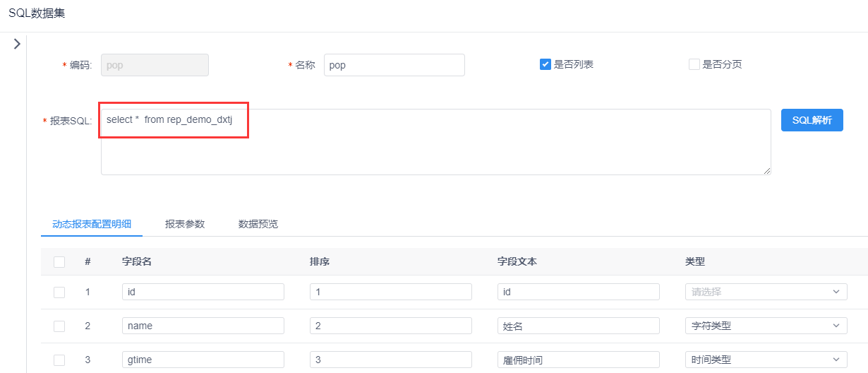This screenshot has width=868, height=373.
Task: Edit the 排序 field with value 2
Action: 391,326
